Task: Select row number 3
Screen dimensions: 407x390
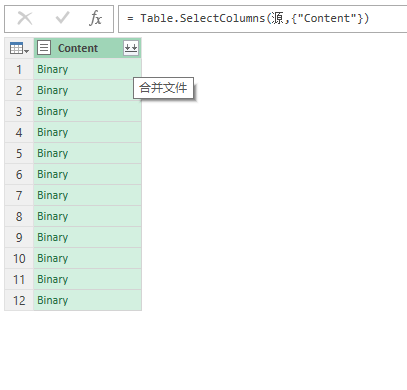Action: (19, 111)
